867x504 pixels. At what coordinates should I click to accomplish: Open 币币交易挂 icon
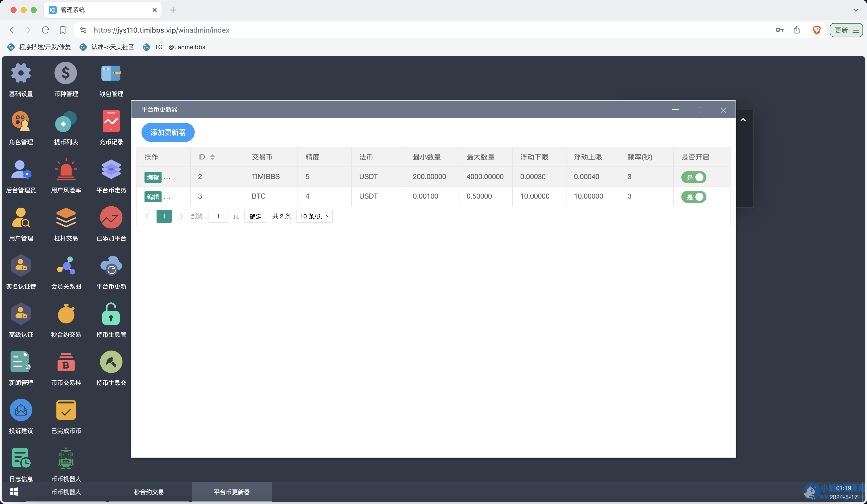click(66, 362)
